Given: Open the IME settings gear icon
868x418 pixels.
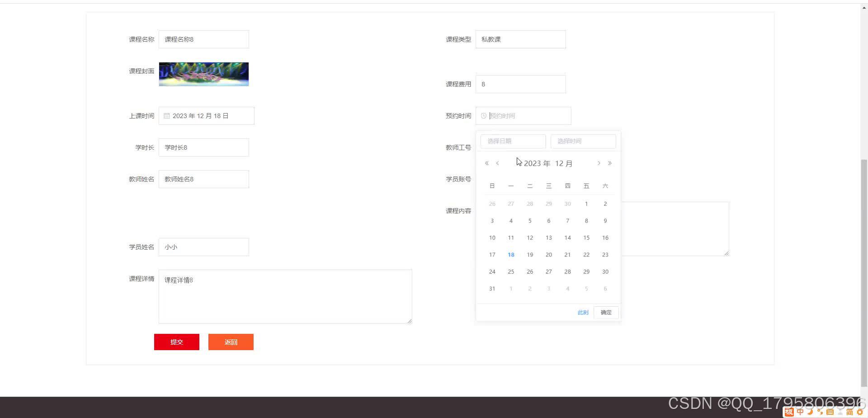Looking at the screenshot, I should (x=860, y=412).
